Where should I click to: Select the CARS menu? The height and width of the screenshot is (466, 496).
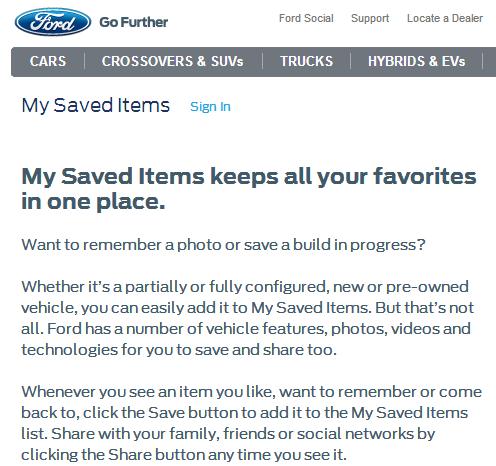[x=48, y=61]
